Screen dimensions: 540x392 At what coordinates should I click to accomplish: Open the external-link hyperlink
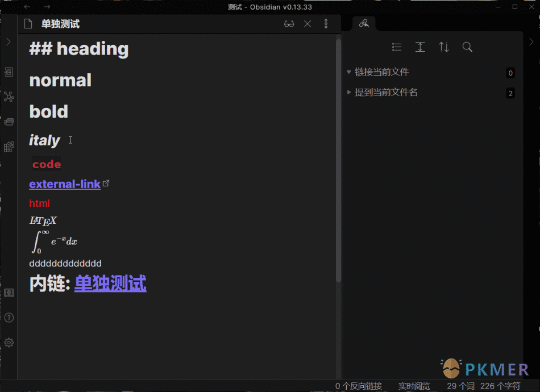(x=65, y=184)
